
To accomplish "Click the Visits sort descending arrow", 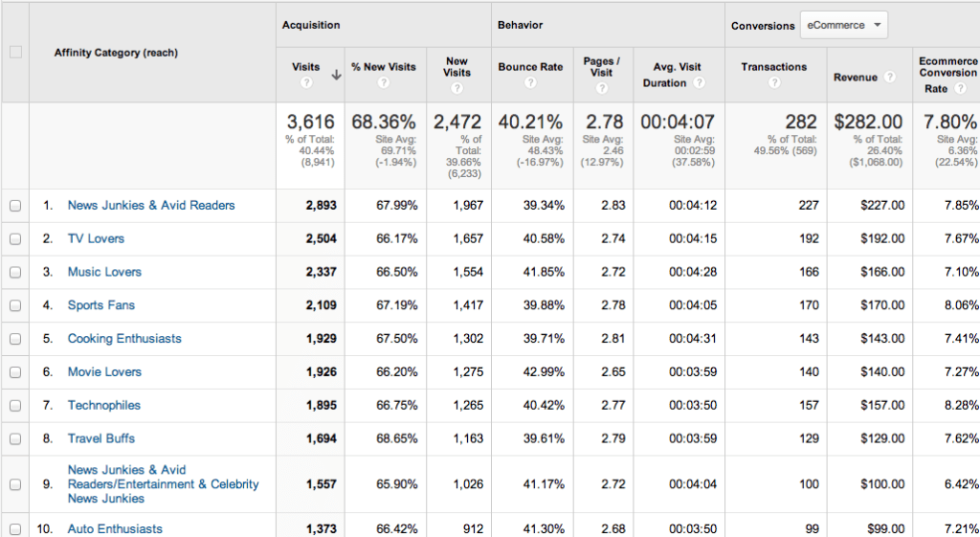I will (336, 76).
